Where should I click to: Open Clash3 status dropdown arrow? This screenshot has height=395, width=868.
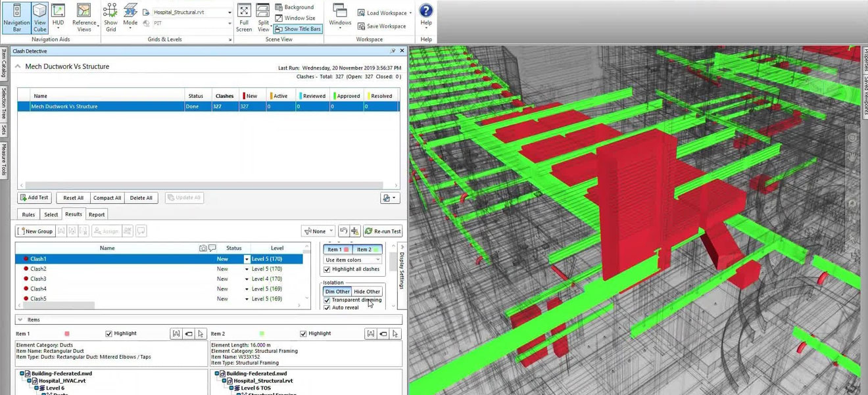point(247,279)
